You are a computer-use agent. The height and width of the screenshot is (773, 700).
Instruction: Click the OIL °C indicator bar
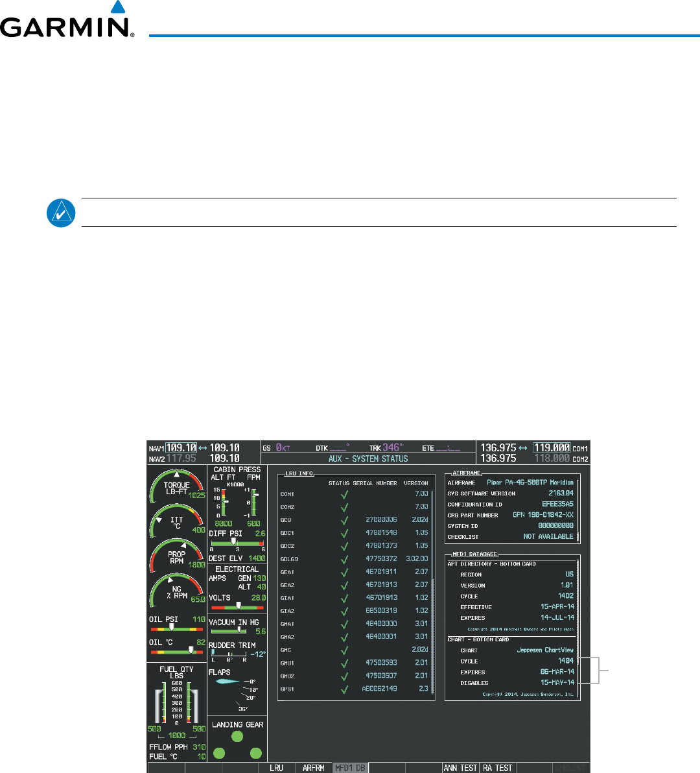[x=177, y=651]
